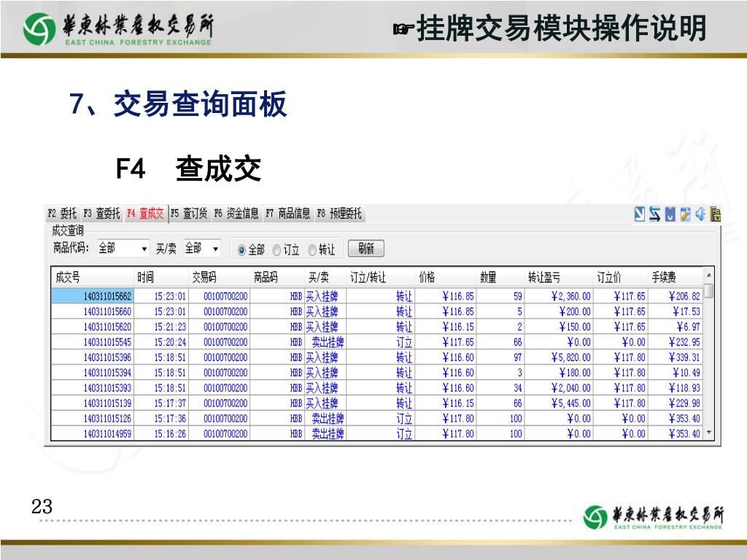This screenshot has width=747, height=560.
Task: Select the 转让 radio button
Action: (312, 249)
